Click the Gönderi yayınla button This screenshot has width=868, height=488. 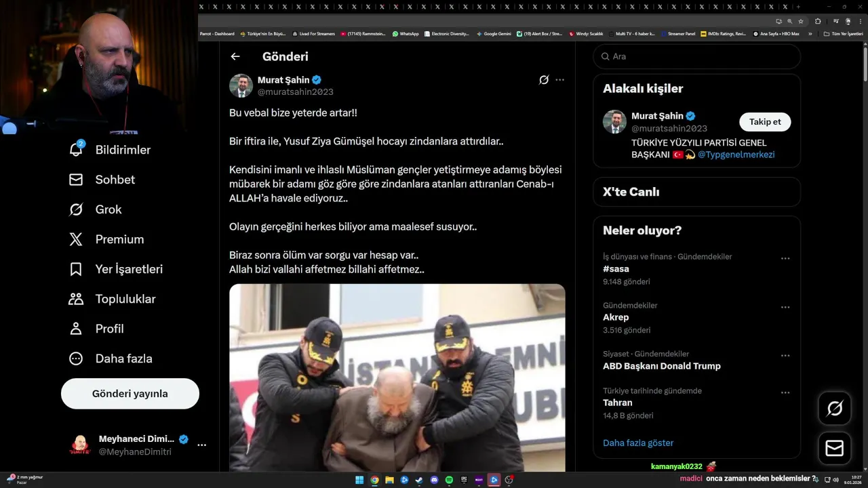(130, 394)
